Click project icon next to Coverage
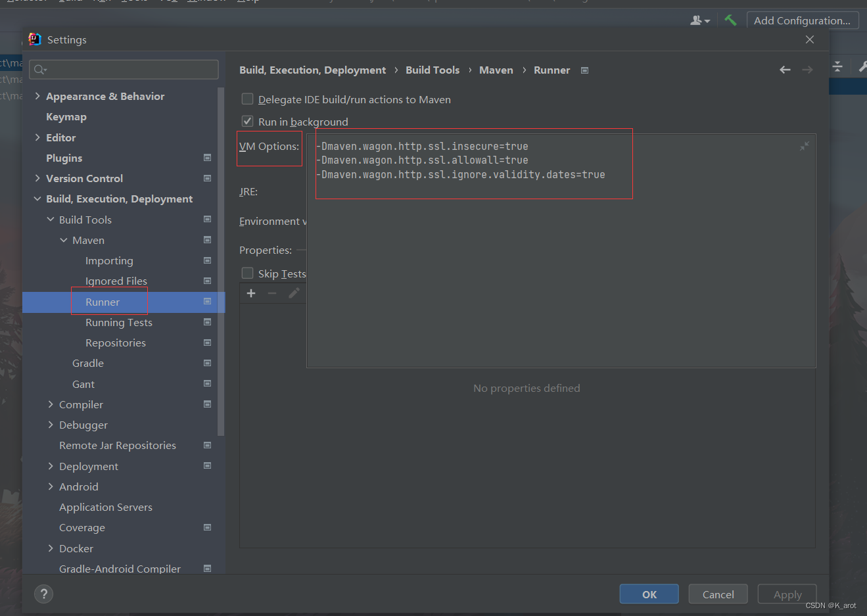The image size is (867, 616). tap(207, 527)
